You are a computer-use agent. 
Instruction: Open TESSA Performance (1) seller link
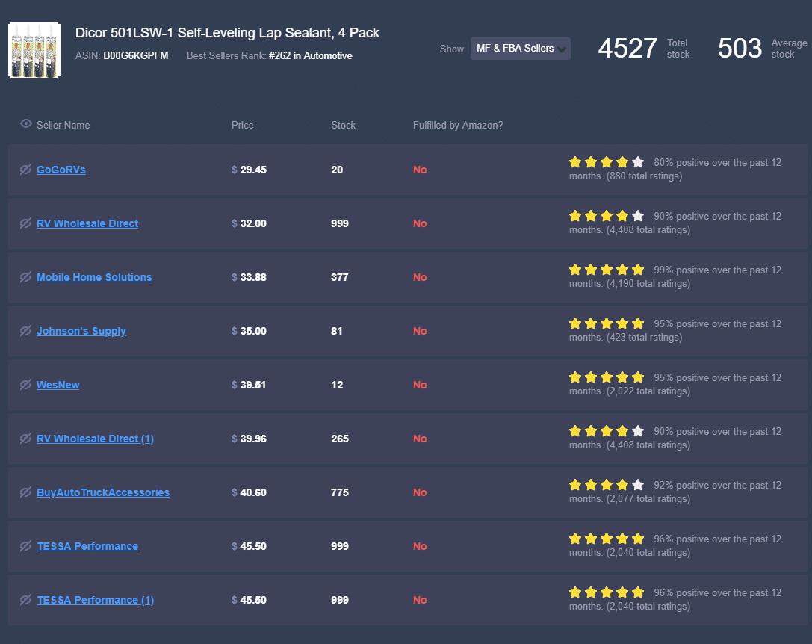[96, 601]
